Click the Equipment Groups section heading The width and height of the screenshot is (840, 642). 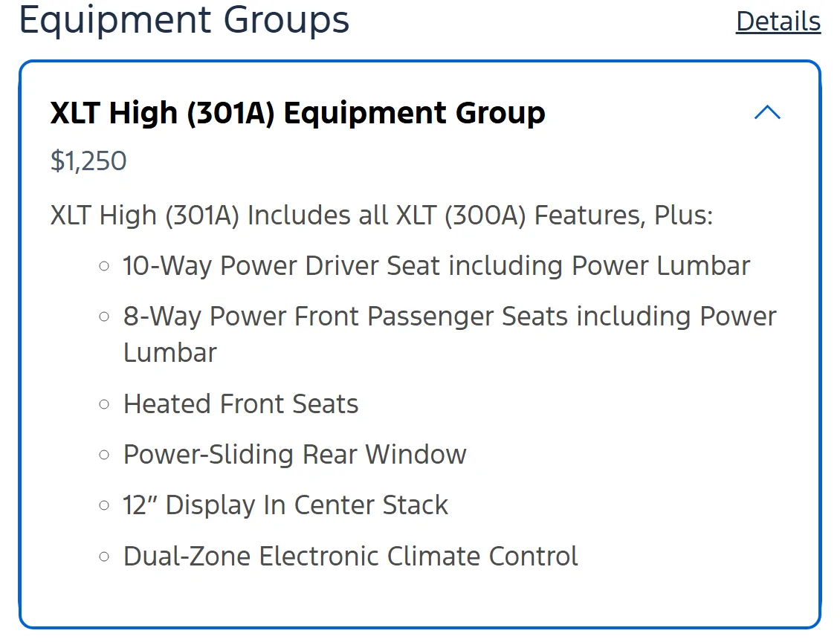click(x=184, y=20)
